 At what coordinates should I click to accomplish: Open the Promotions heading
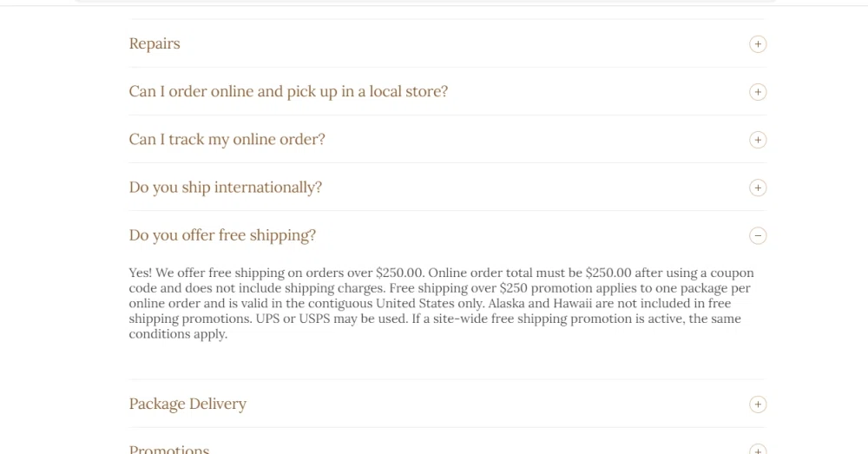169,450
